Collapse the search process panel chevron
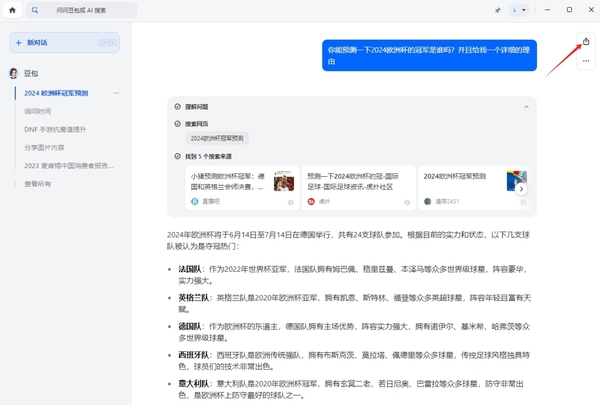The image size is (600, 405). click(526, 106)
